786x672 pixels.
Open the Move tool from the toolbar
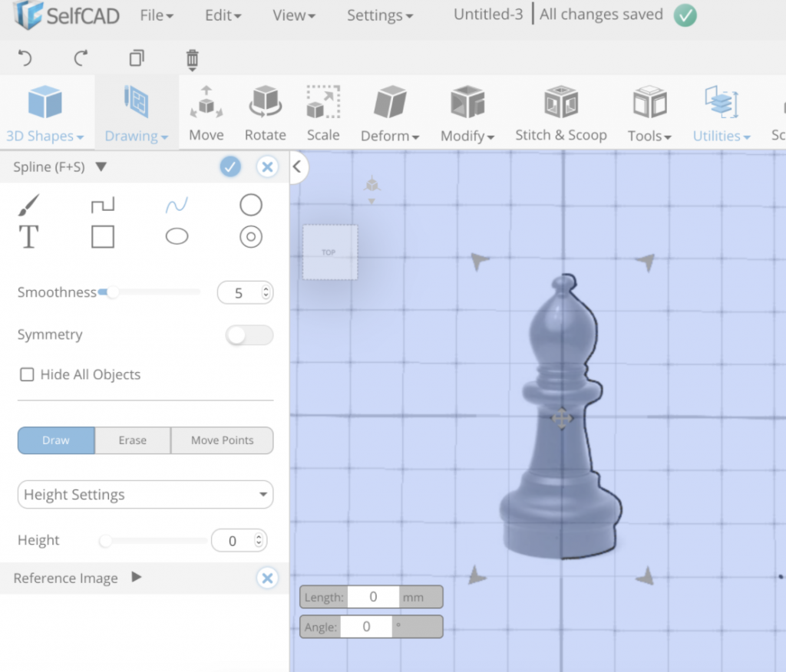point(206,113)
